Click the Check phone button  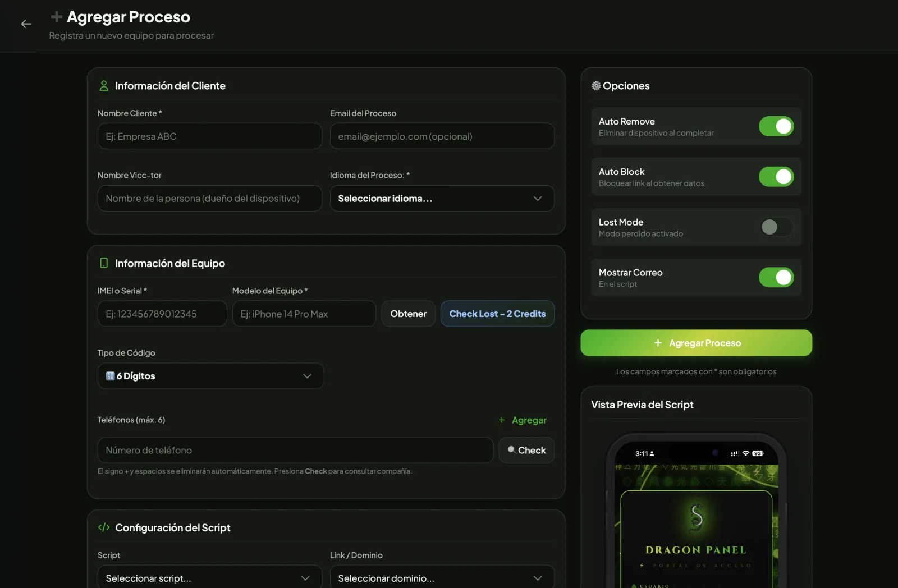coord(527,450)
